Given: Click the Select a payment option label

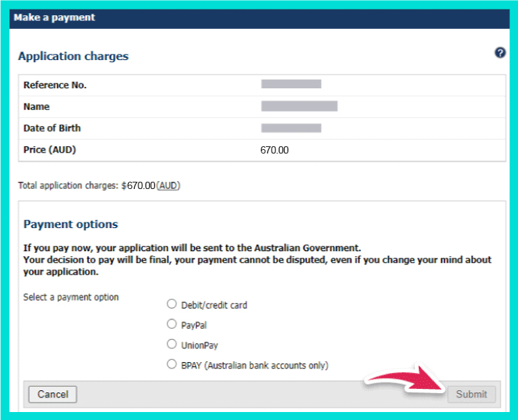Looking at the screenshot, I should tap(71, 297).
